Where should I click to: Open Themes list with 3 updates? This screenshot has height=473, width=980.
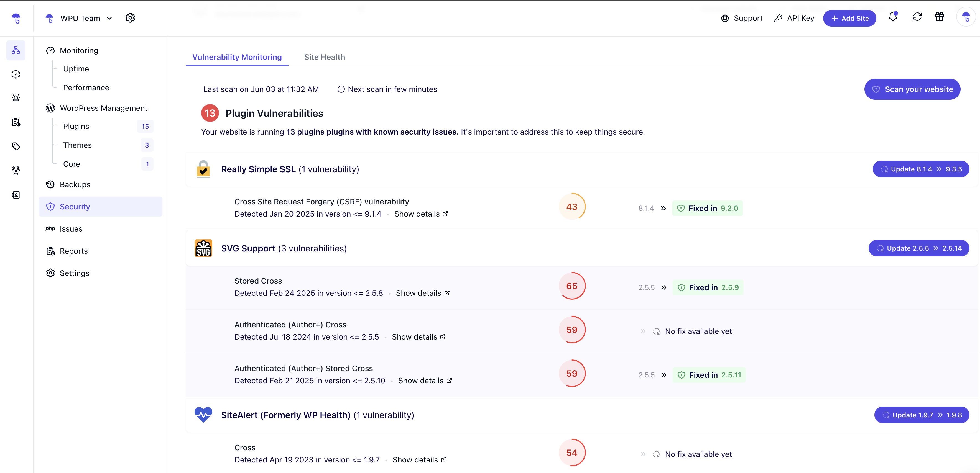click(108, 145)
